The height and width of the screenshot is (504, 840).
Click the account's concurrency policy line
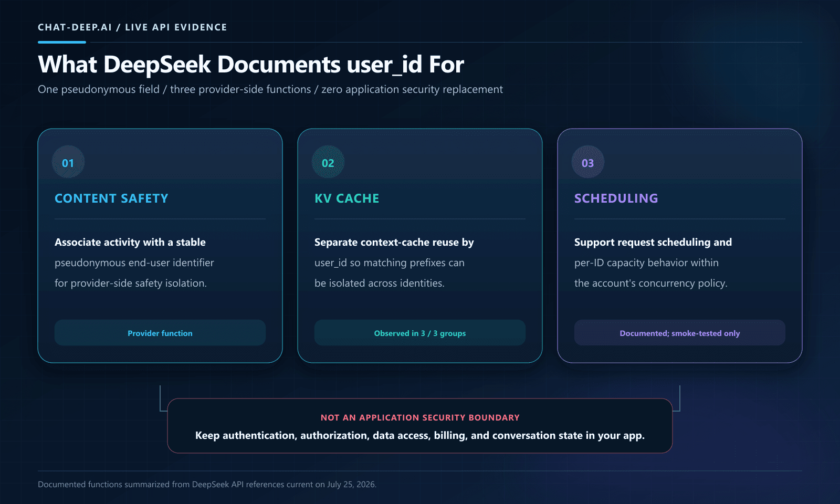(x=651, y=283)
